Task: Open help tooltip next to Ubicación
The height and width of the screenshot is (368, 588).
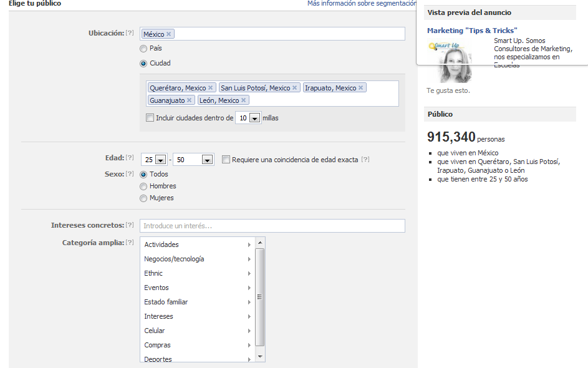Action: (x=130, y=33)
